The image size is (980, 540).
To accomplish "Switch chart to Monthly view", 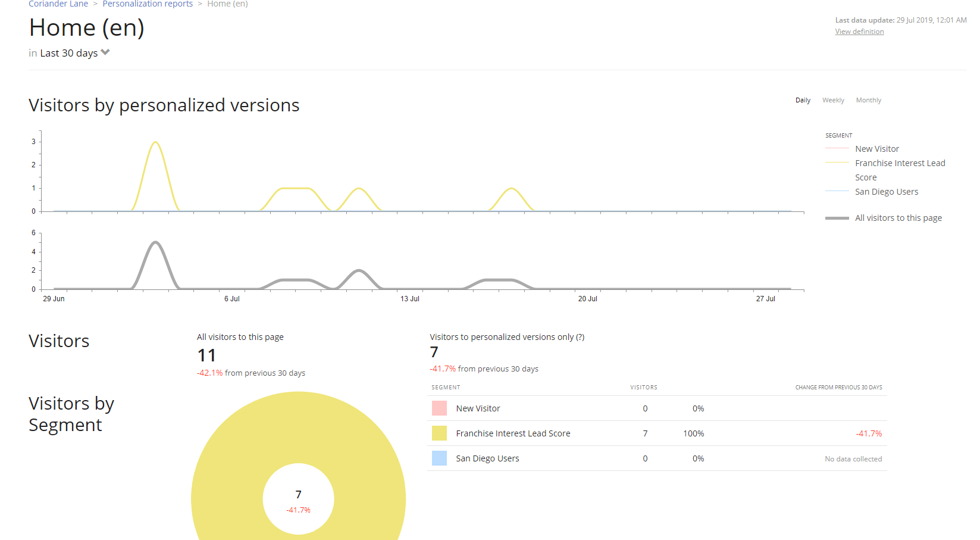I will coord(868,100).
